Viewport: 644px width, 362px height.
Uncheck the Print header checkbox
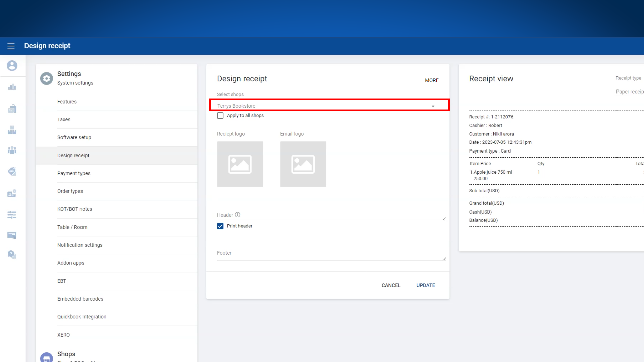[x=220, y=226]
